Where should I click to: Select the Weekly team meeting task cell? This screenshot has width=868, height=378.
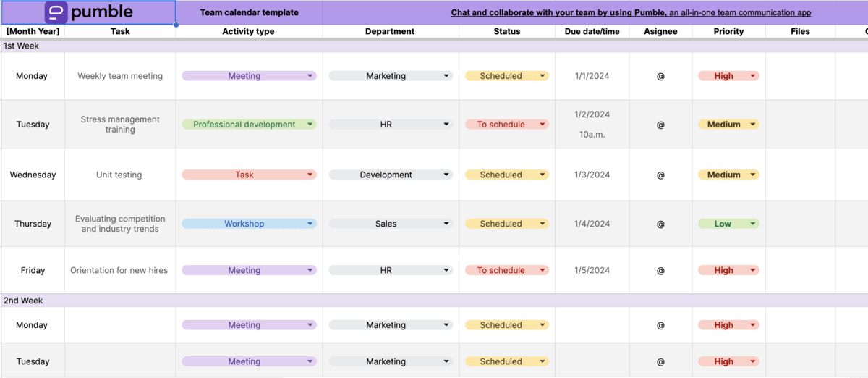[x=120, y=76]
